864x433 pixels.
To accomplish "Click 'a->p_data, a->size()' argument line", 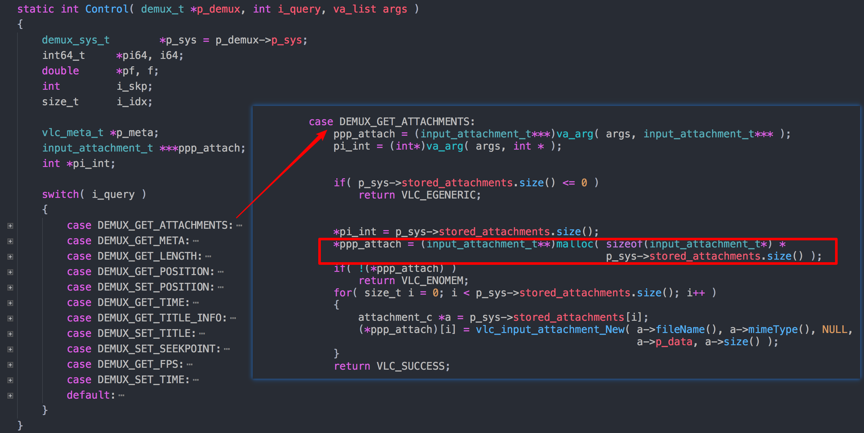I will [708, 342].
